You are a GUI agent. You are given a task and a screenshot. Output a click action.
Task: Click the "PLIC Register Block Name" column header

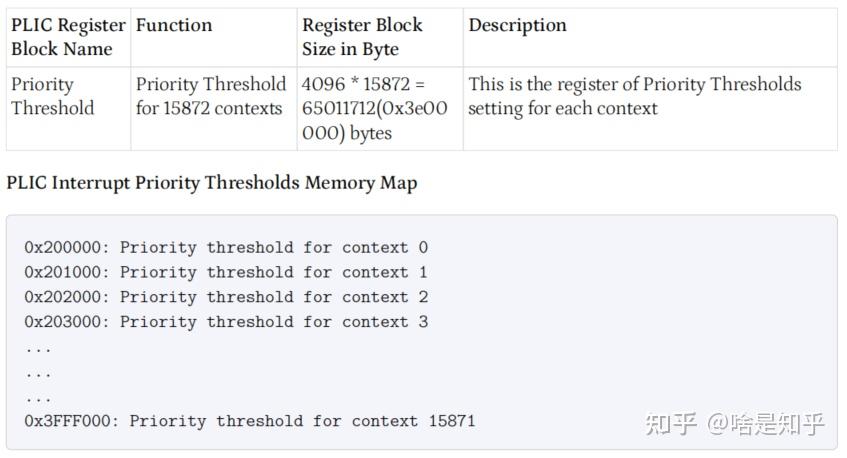click(x=68, y=37)
